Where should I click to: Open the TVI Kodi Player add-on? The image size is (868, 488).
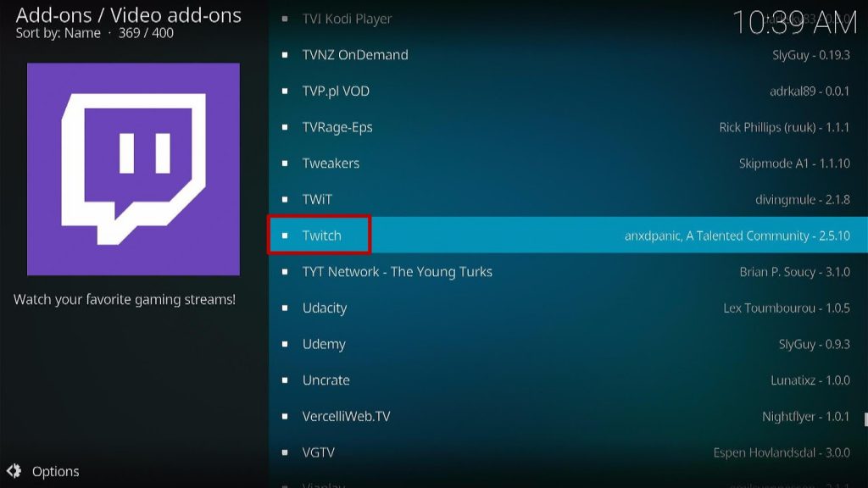pos(569,19)
